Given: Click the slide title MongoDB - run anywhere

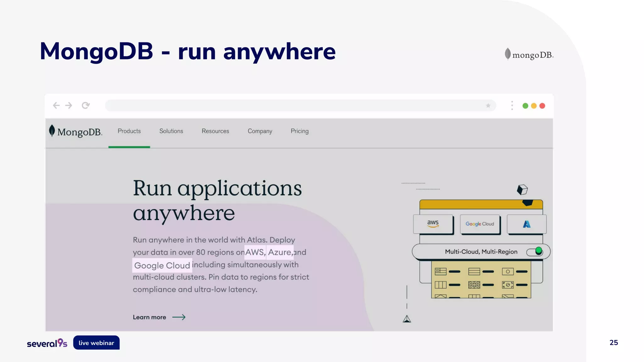Looking at the screenshot, I should coord(188,51).
